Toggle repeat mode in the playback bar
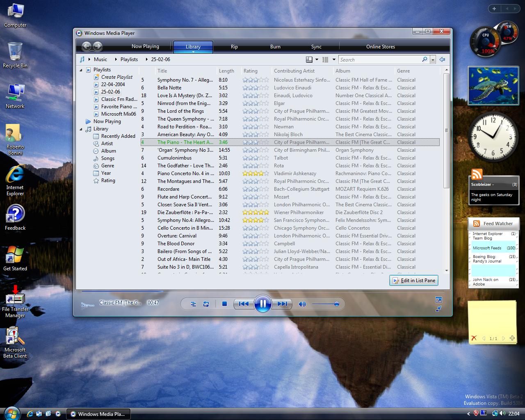Image resolution: width=525 pixels, height=420 pixels. point(206,304)
